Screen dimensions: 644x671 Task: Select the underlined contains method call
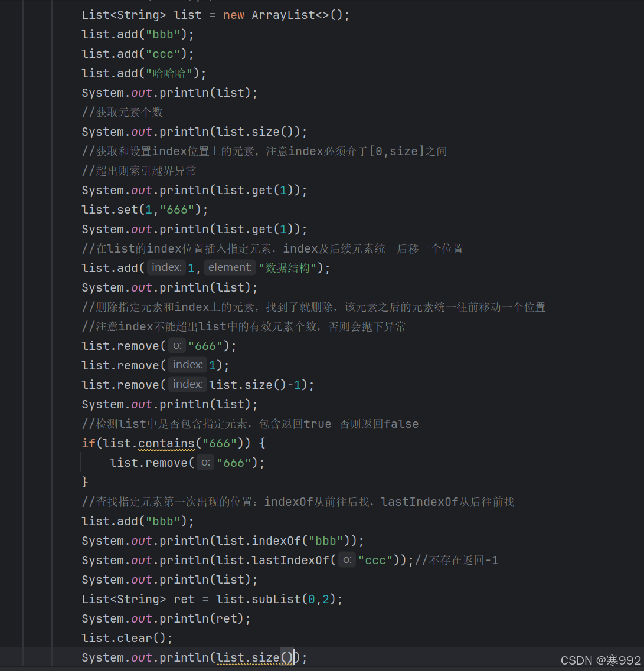click(x=166, y=443)
